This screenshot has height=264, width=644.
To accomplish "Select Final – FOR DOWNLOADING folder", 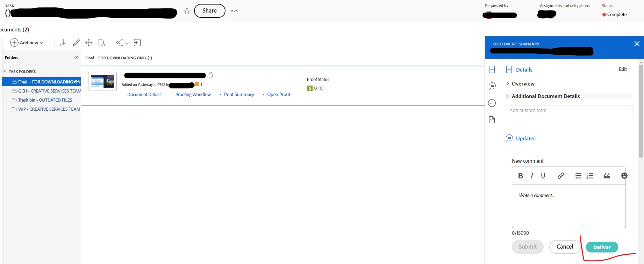I will (42, 82).
